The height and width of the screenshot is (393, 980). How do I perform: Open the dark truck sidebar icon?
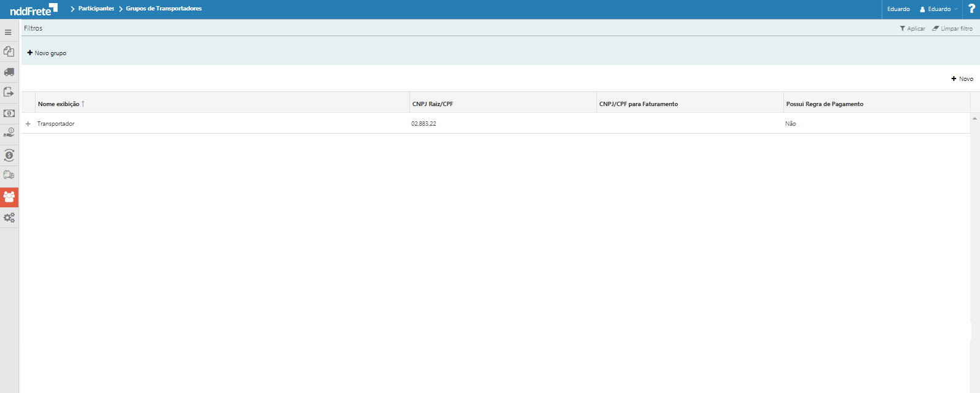click(9, 72)
